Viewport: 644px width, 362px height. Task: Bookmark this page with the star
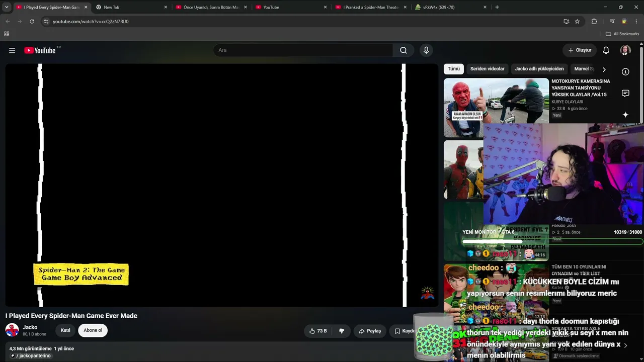[x=577, y=22]
